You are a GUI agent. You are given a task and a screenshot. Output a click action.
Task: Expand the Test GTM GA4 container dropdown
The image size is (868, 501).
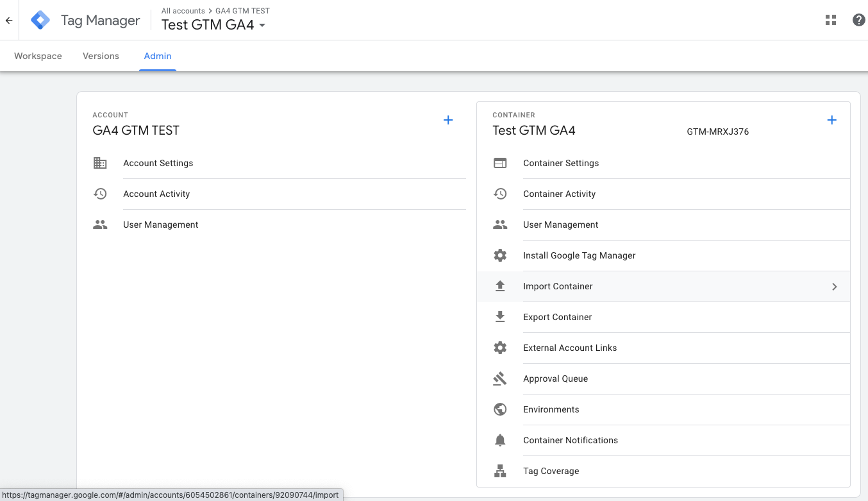coord(262,26)
